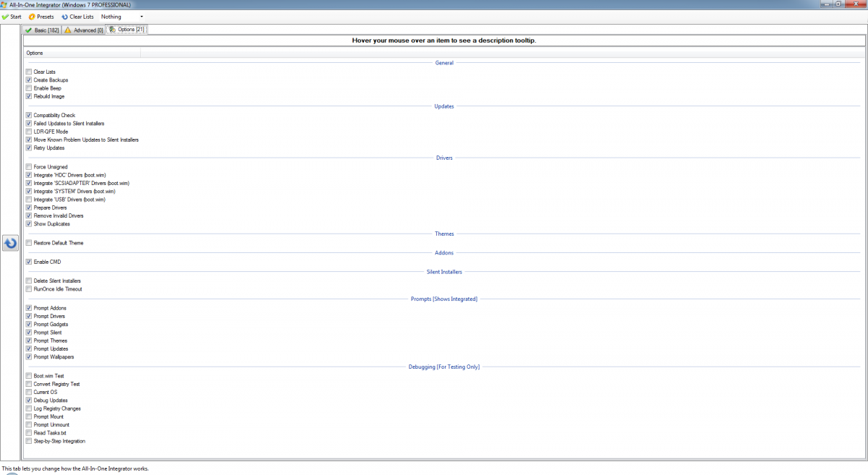Screen dimensions: 868x475
Task: Disable the Compatibility Check option
Action: 29,116
